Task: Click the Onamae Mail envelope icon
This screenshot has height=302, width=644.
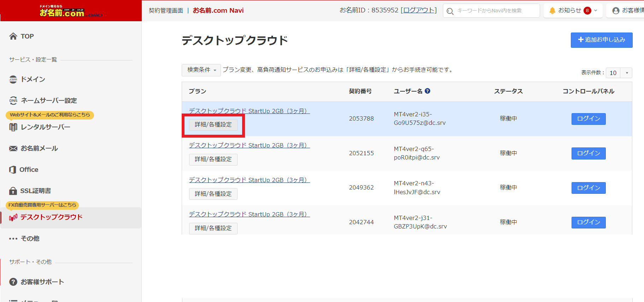Action: [13, 149]
